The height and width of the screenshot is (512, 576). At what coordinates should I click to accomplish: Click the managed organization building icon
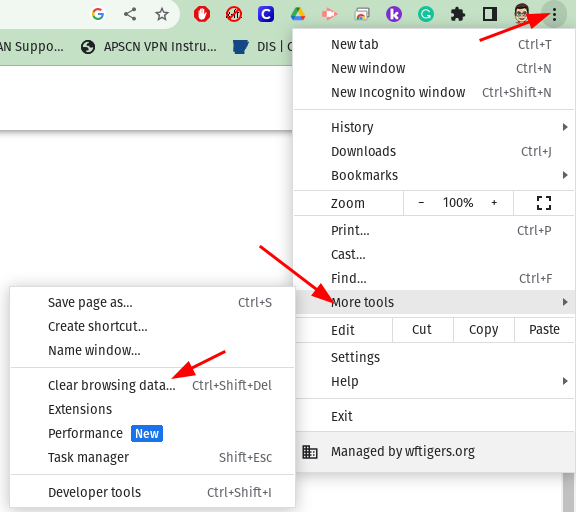pos(310,452)
